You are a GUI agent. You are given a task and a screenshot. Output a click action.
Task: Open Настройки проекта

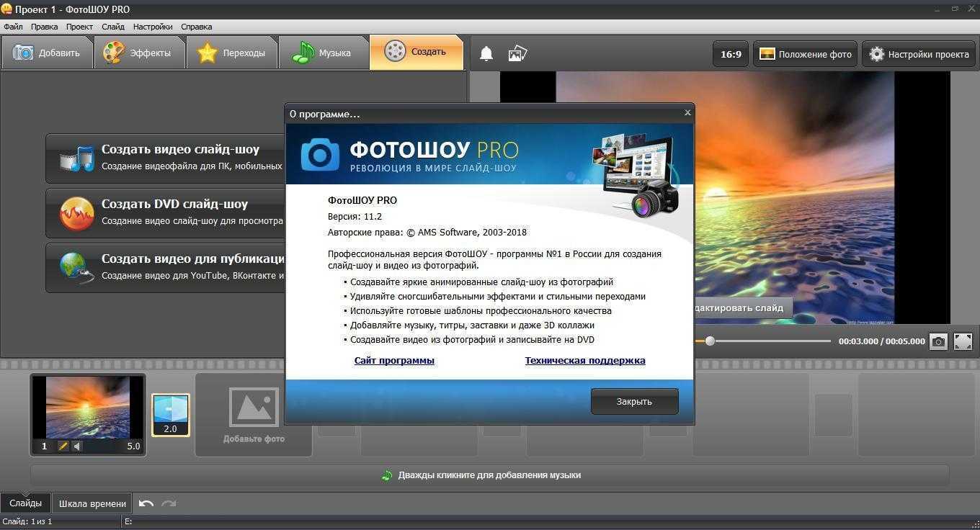click(x=919, y=54)
